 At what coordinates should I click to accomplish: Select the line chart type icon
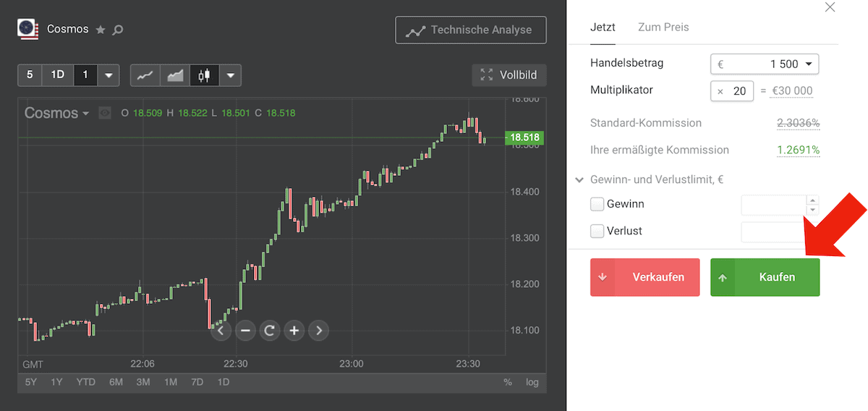pyautogui.click(x=145, y=75)
